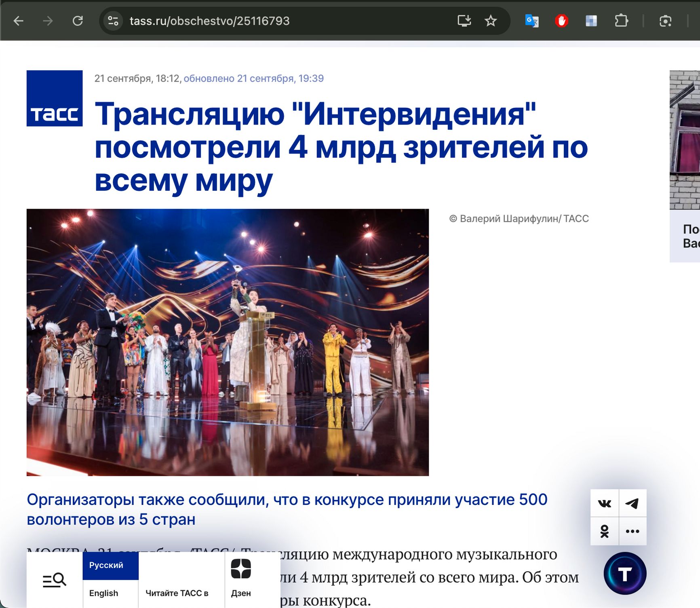The height and width of the screenshot is (608, 700).
Task: Click the browser back arrow
Action: point(19,21)
